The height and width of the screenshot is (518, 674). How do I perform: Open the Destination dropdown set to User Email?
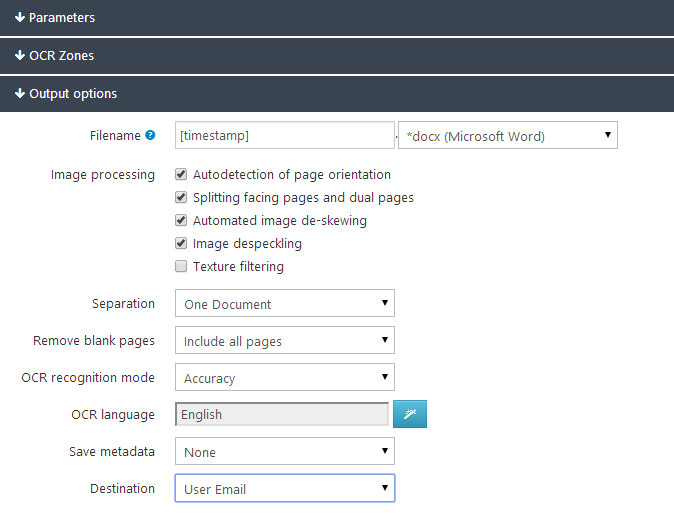pos(284,489)
